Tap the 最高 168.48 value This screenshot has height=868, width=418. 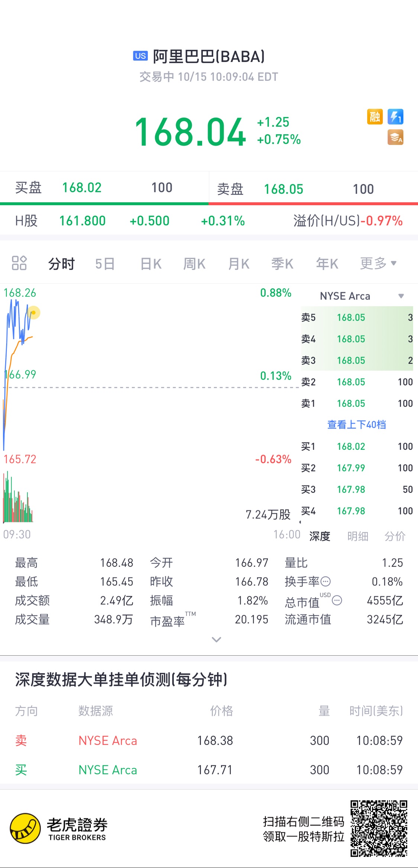pos(117,563)
